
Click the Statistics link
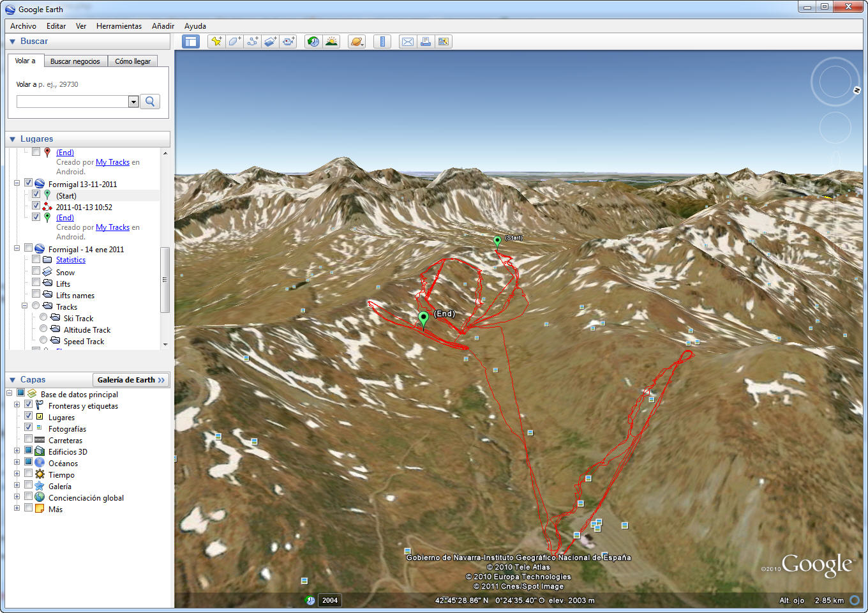pyautogui.click(x=70, y=260)
